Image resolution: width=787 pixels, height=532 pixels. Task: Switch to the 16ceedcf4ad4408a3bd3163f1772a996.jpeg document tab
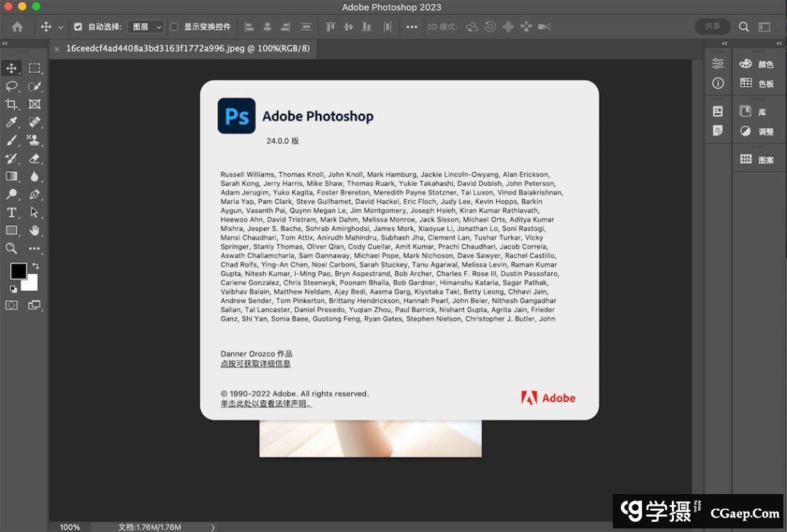[x=187, y=49]
